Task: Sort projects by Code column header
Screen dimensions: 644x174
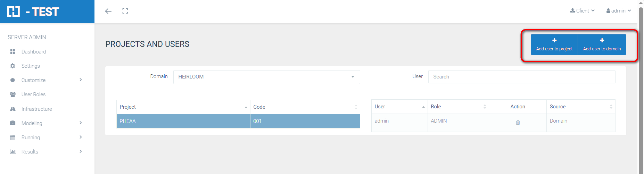Action: [x=305, y=107]
